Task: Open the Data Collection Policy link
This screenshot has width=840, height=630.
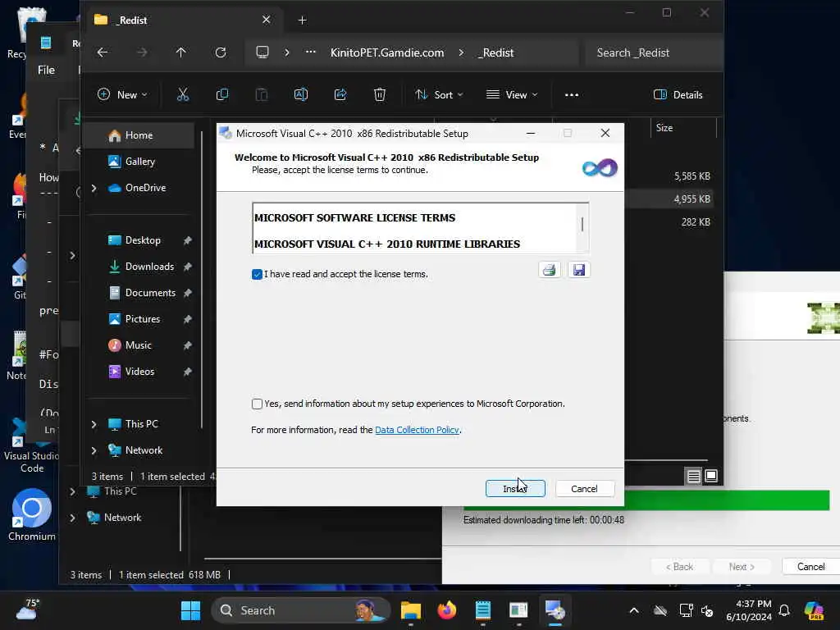Action: coord(417,430)
